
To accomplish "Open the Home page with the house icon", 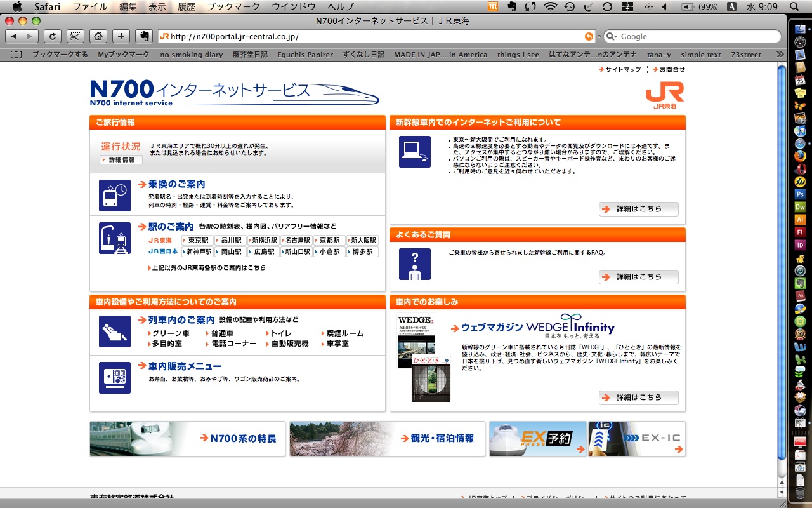I will point(98,36).
